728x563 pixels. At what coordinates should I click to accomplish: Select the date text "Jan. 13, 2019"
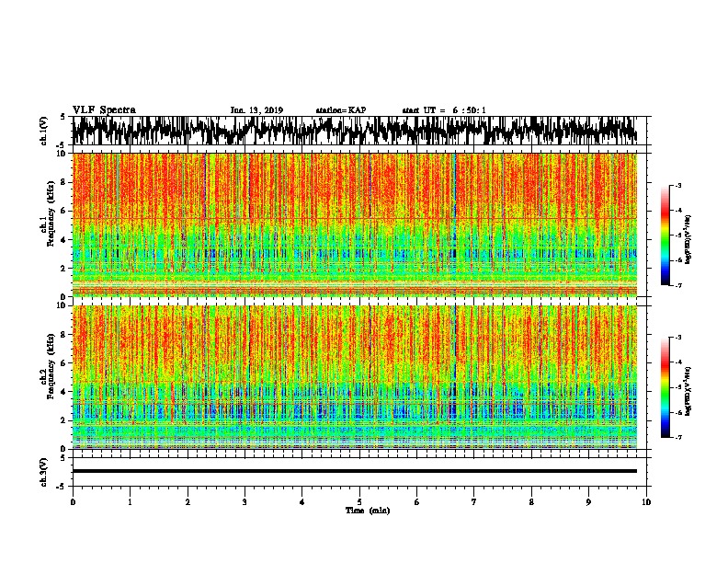click(x=256, y=110)
